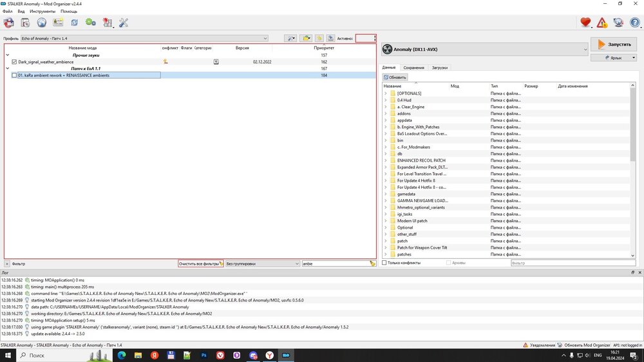The width and height of the screenshot is (644, 362).
Task: Open the profiles ID card icon
Action: coord(58,23)
